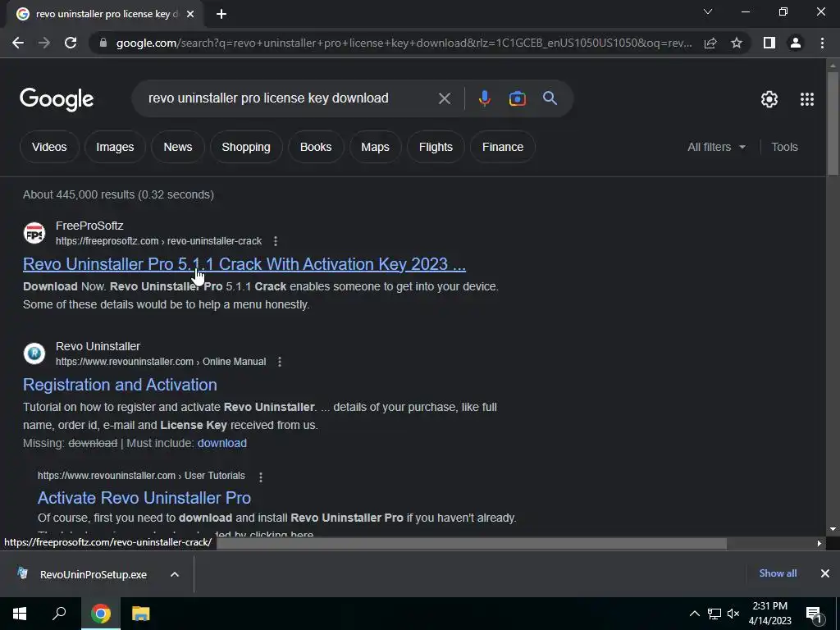Open Google quick settings gear
Image resolution: width=840 pixels, height=630 pixels.
pyautogui.click(x=769, y=99)
